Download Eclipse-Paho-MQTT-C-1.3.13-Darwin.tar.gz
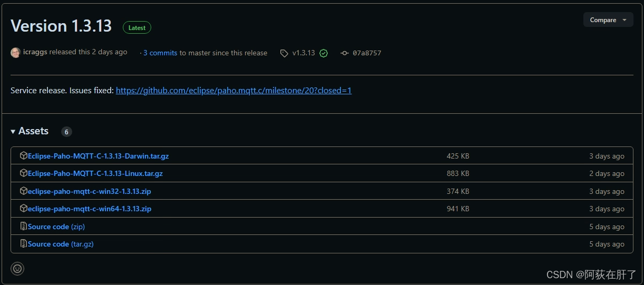The image size is (644, 285). [99, 156]
